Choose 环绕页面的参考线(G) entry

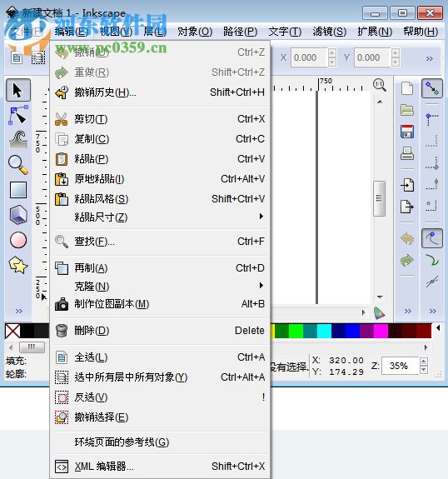click(160, 442)
